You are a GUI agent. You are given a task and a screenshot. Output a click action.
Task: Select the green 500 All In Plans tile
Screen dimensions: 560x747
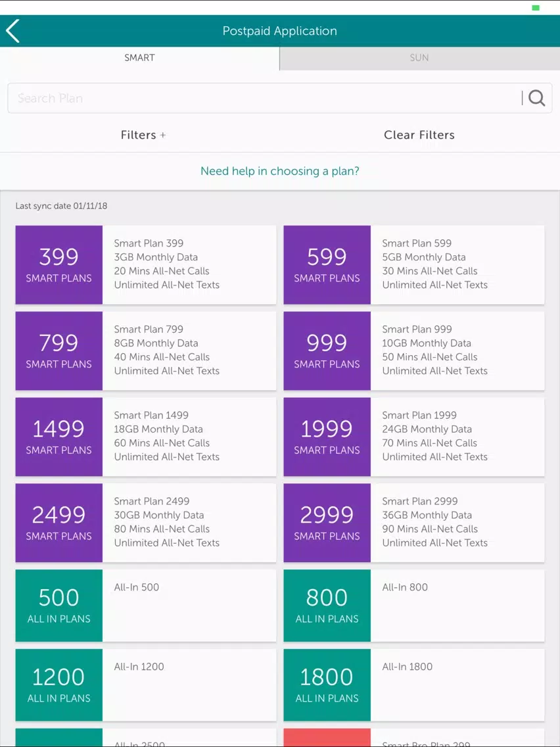point(59,606)
